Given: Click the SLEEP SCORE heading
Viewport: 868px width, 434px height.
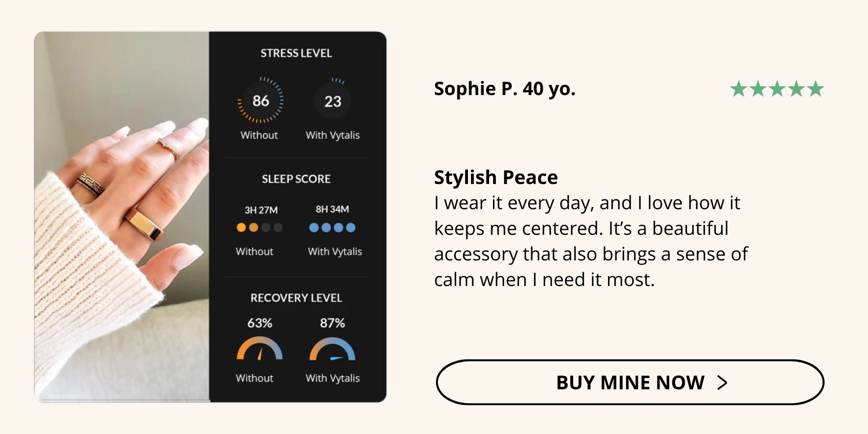Looking at the screenshot, I should pyautogui.click(x=296, y=179).
